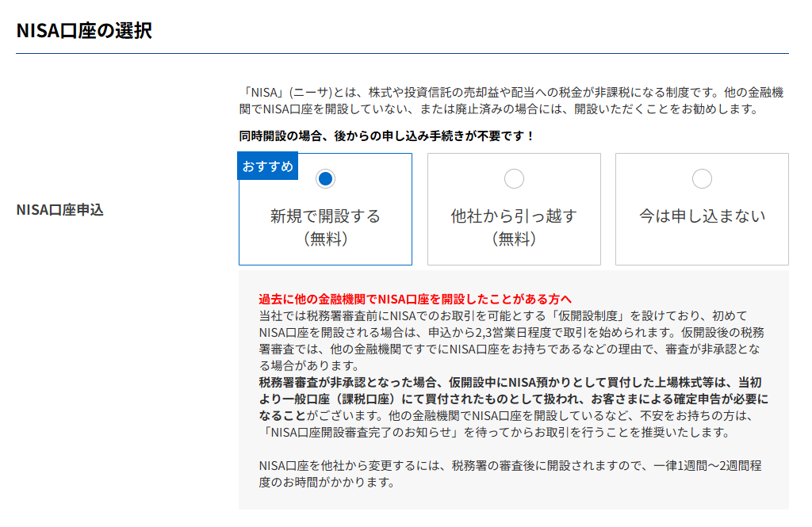Select the 新規で開設する radio button
This screenshot has width=812, height=527.
click(325, 179)
